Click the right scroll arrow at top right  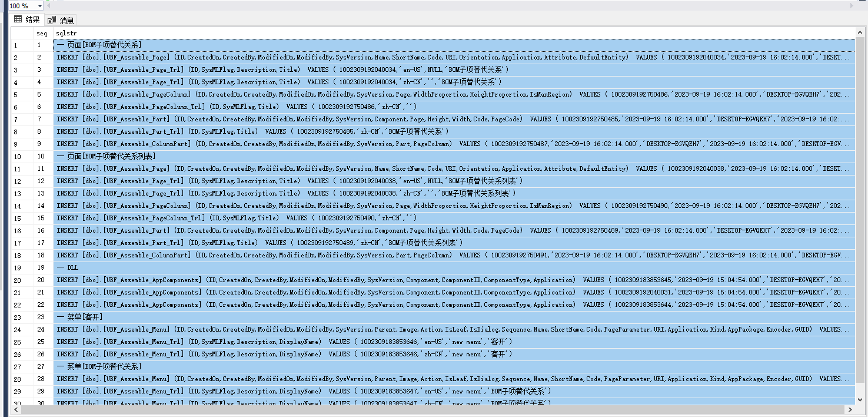[851, 6]
